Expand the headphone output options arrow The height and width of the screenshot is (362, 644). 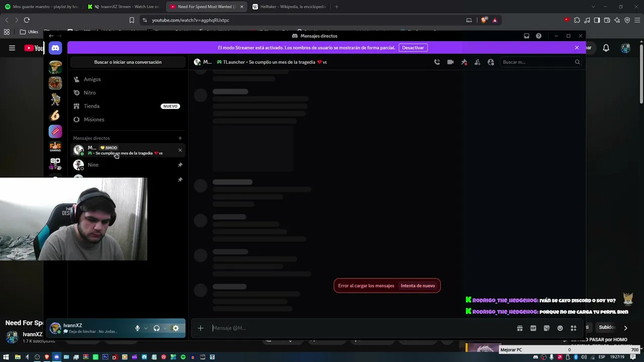point(165,328)
